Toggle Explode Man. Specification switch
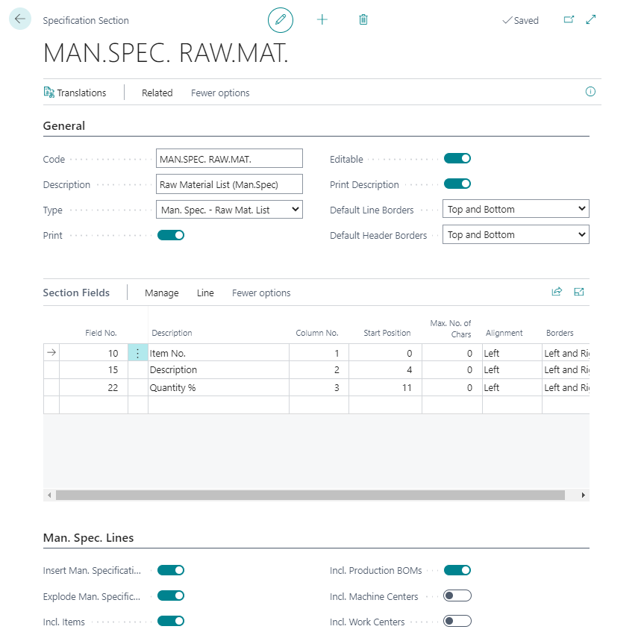 [171, 596]
